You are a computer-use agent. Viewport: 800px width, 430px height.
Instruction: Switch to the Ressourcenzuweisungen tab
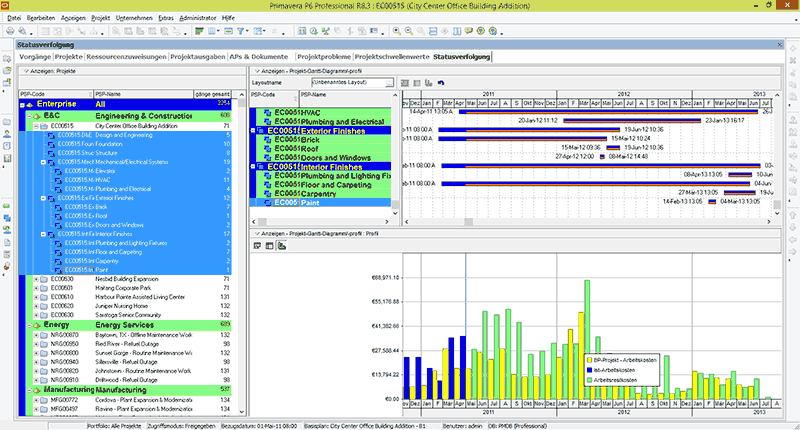[127, 57]
